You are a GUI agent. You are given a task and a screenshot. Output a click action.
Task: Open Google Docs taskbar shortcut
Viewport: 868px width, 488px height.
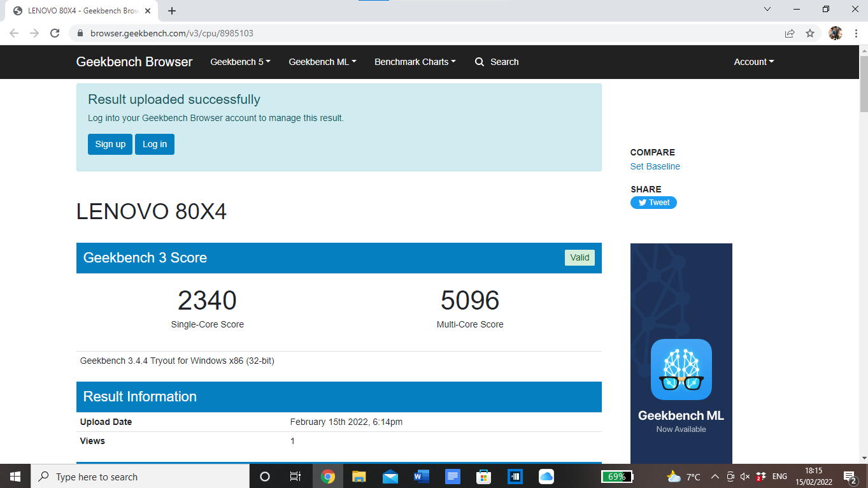(x=453, y=476)
